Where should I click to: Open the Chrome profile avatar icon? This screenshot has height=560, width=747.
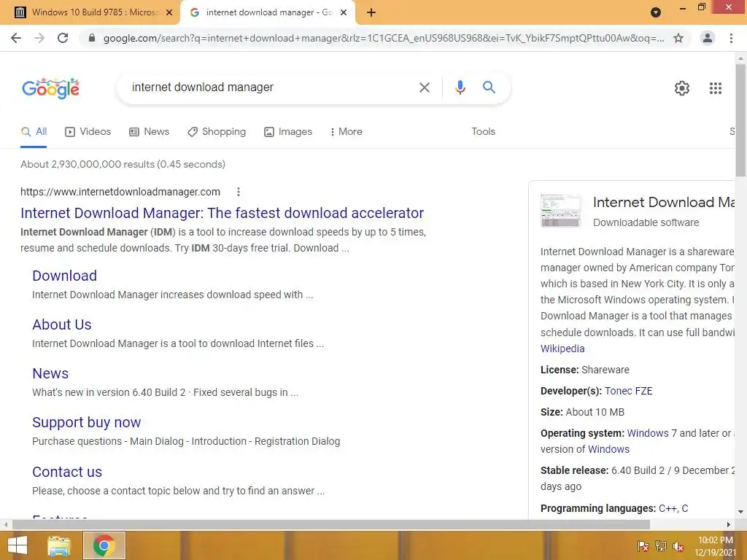pyautogui.click(x=708, y=38)
